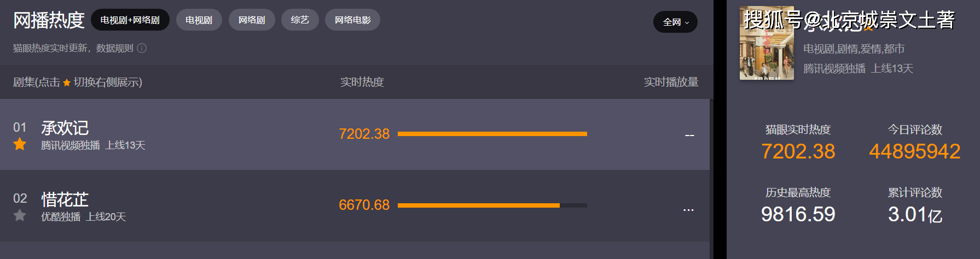Open the 综艺 category tab
The height and width of the screenshot is (259, 980).
pos(300,20)
